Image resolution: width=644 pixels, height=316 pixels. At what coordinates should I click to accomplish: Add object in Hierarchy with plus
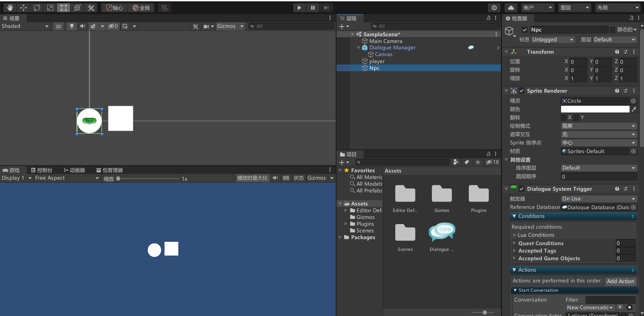(344, 26)
